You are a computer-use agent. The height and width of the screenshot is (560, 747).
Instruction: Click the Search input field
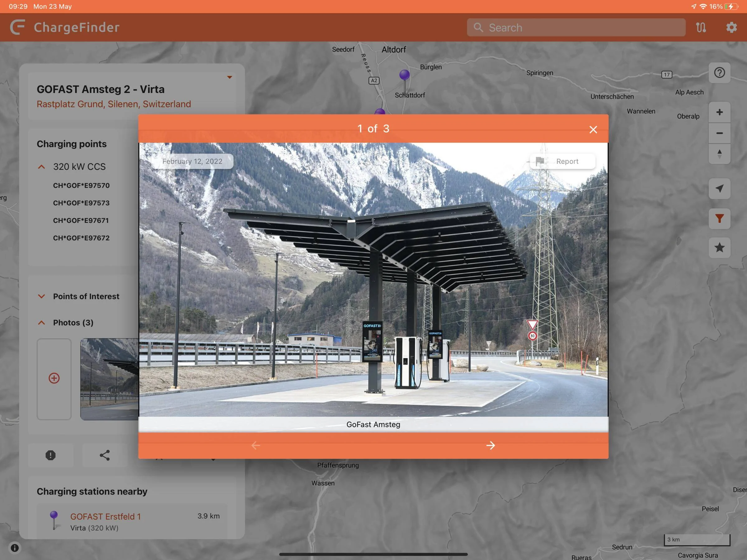[576, 27]
